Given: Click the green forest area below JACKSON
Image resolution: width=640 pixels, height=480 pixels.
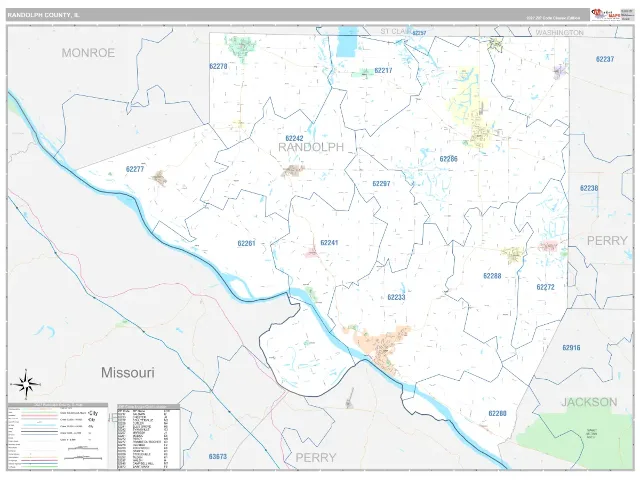Looking at the screenshot, I should [x=578, y=440].
